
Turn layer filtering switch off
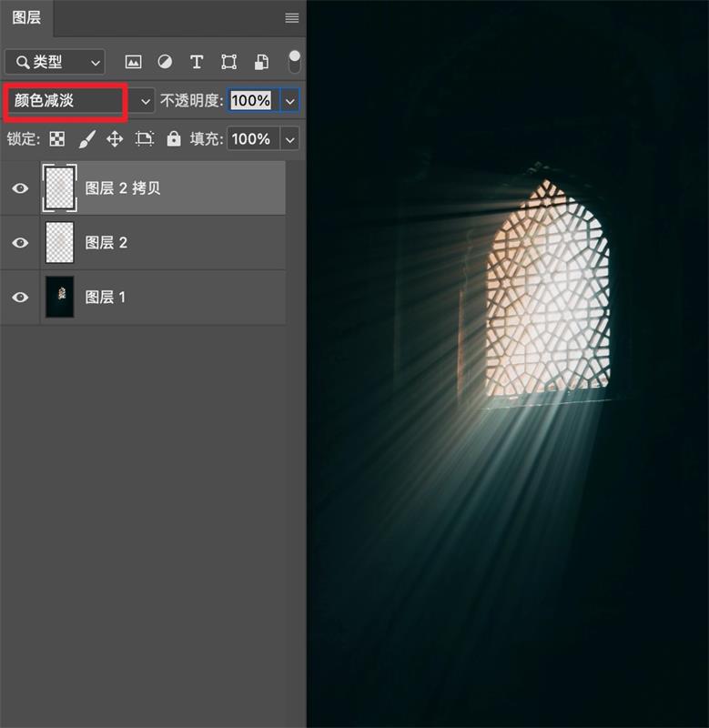tap(294, 62)
